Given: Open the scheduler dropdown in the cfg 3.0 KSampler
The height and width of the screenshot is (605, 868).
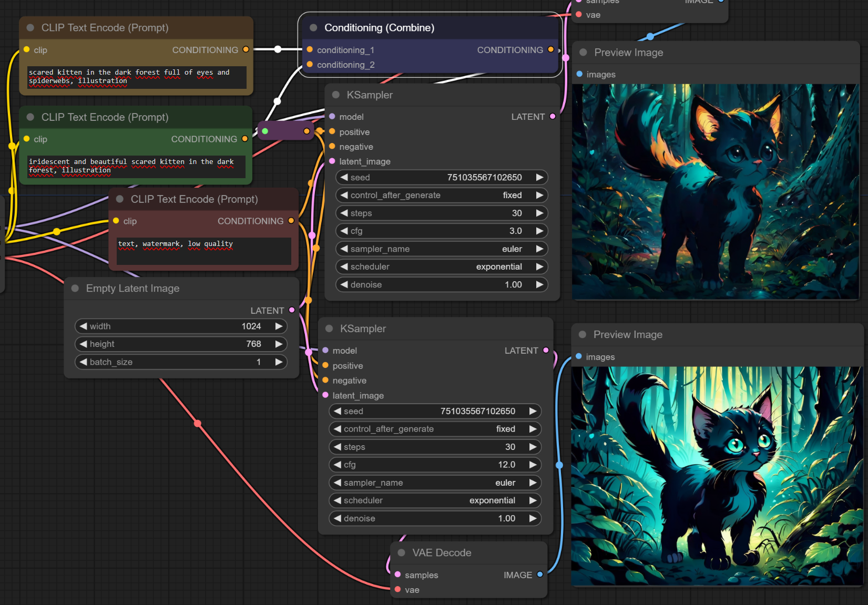Looking at the screenshot, I should pyautogui.click(x=442, y=267).
